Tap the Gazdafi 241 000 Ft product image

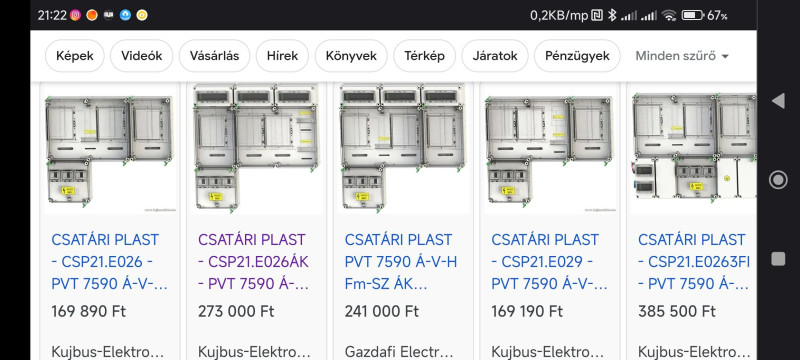404,149
